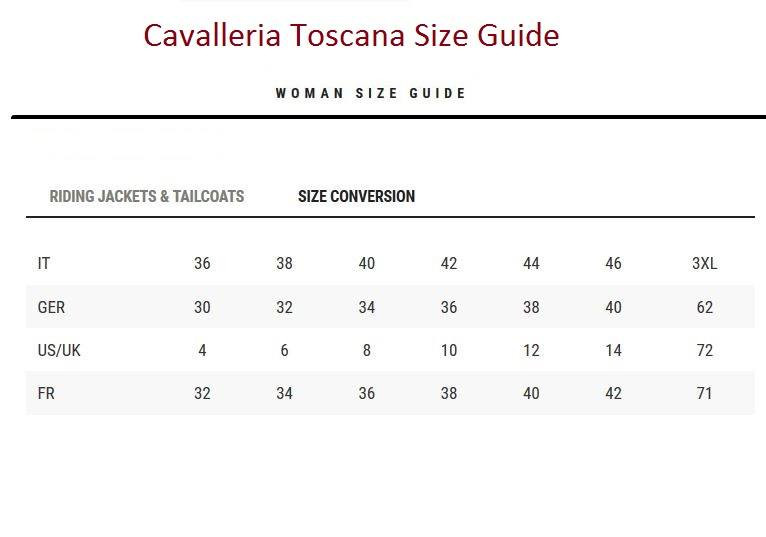Select the FR row label
This screenshot has width=766, height=537.
[46, 394]
